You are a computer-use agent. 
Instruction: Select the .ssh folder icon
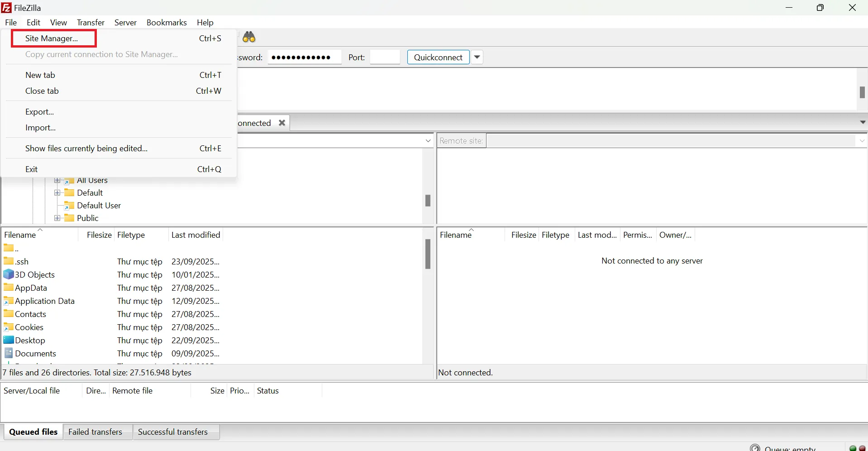pos(9,261)
